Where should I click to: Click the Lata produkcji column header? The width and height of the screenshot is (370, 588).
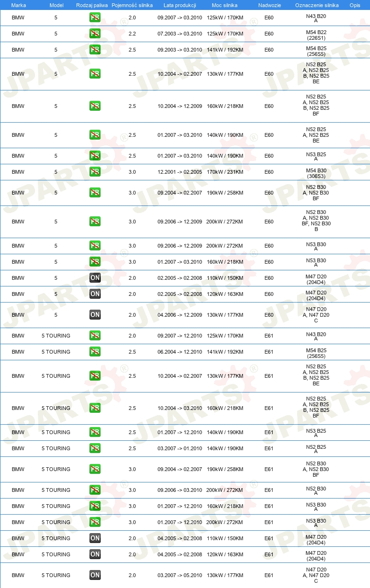point(180,5)
